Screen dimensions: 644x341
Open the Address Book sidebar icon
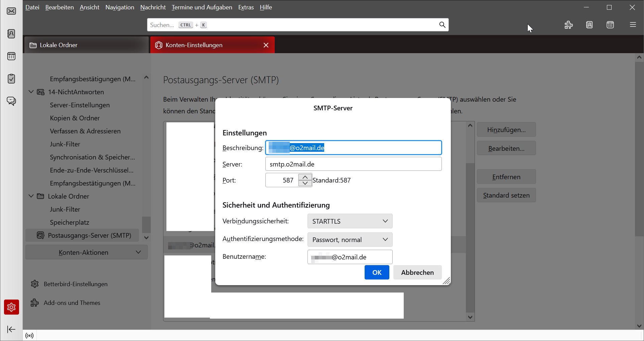point(11,34)
